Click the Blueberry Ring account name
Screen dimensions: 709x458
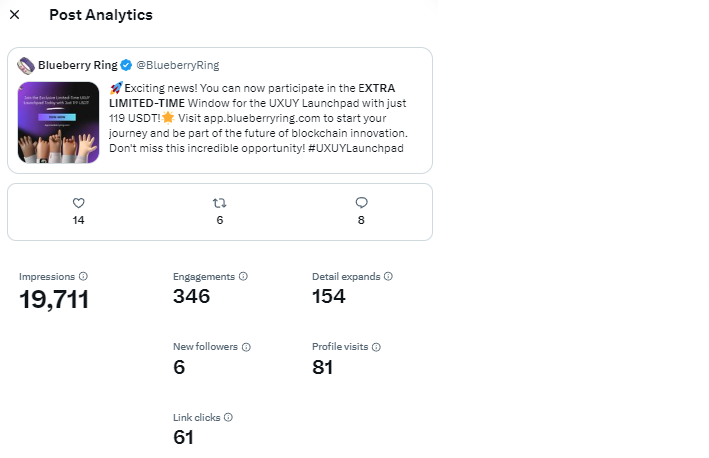pyautogui.click(x=78, y=65)
